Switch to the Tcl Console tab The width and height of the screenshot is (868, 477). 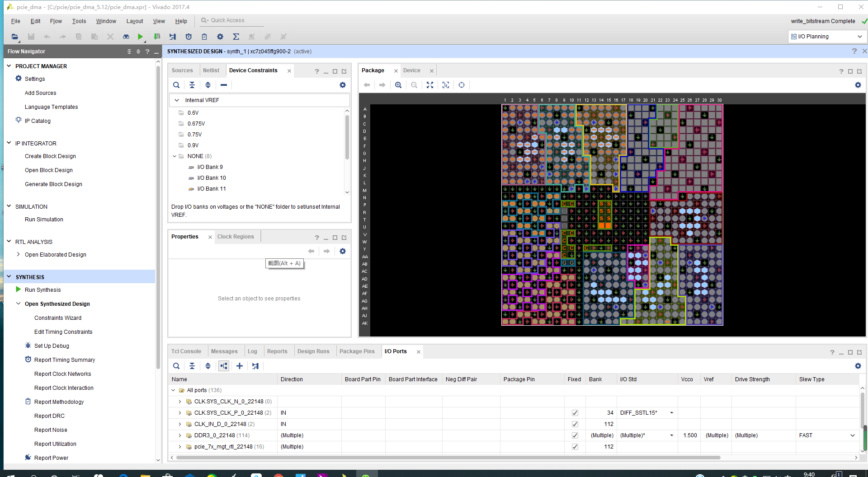click(186, 351)
